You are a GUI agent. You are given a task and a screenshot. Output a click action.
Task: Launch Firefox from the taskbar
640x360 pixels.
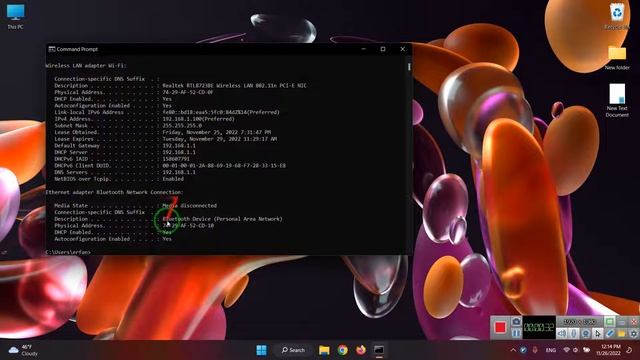tap(361, 350)
